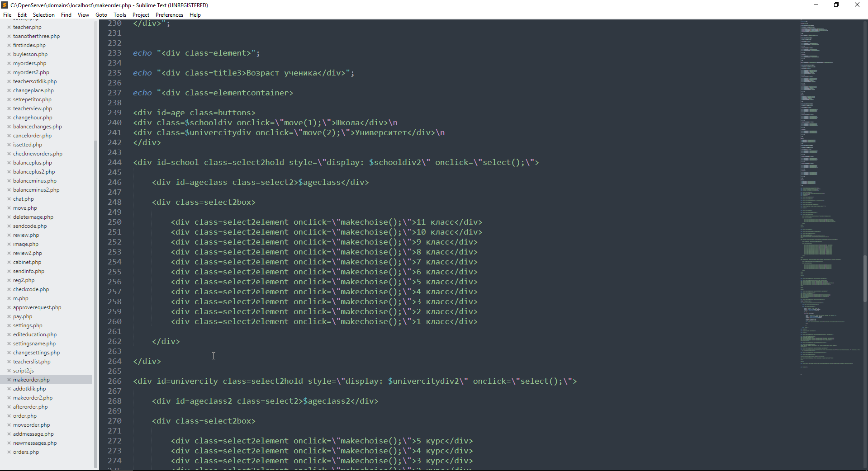Open moveorder.php from the sidebar
This screenshot has height=471, width=868.
pyautogui.click(x=32, y=425)
